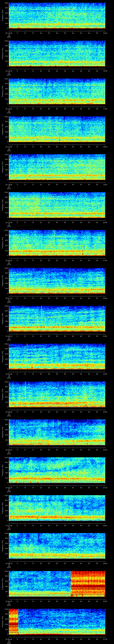
Task: Click the 18:00 end time label
Action: click(105, 147)
